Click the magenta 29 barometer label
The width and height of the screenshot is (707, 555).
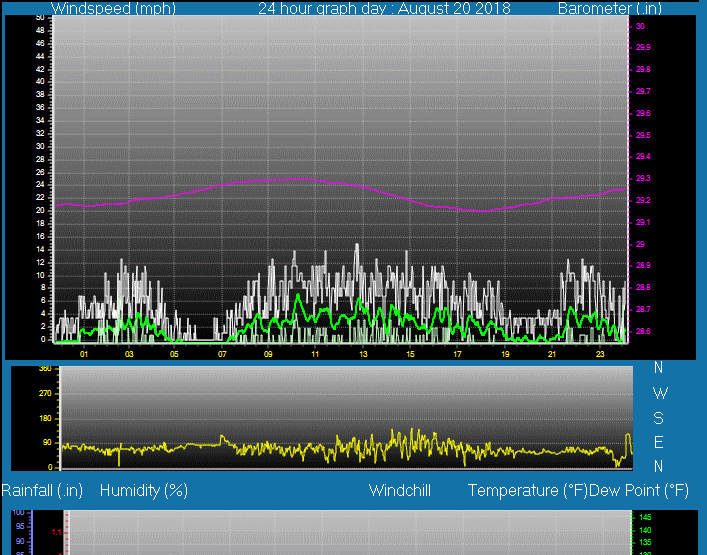(640, 244)
